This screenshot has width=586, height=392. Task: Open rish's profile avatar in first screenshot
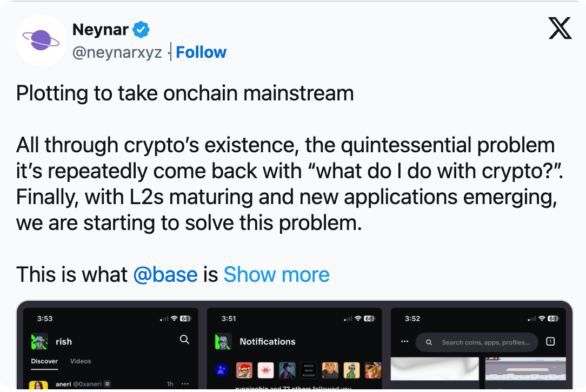[x=39, y=341]
